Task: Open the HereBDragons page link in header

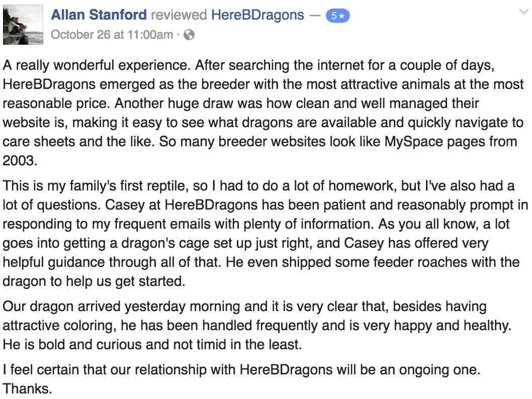Action: (257, 15)
